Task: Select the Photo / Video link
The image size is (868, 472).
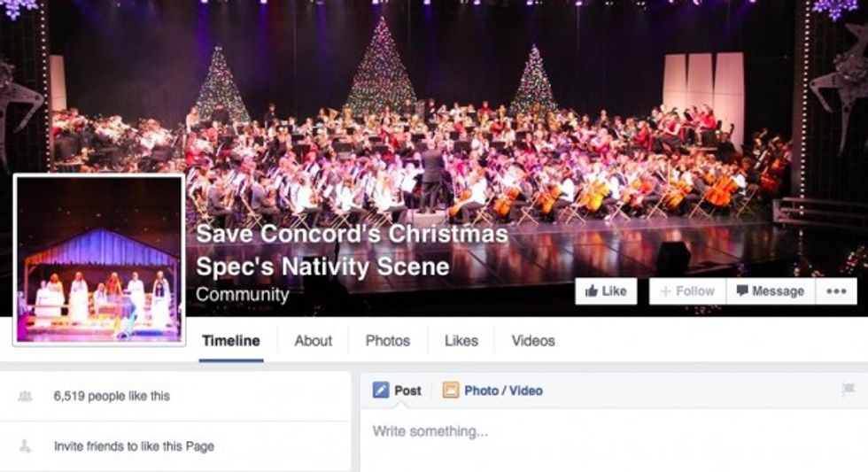Action: pyautogui.click(x=503, y=391)
